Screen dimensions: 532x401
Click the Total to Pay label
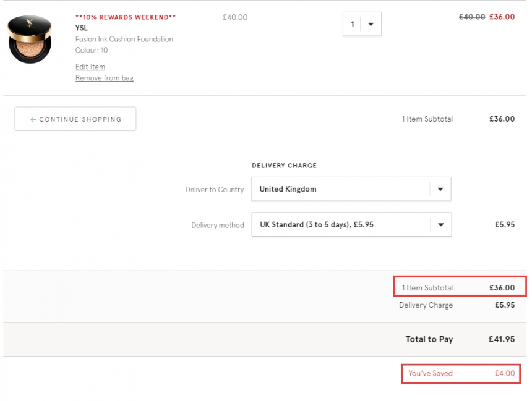[429, 339]
